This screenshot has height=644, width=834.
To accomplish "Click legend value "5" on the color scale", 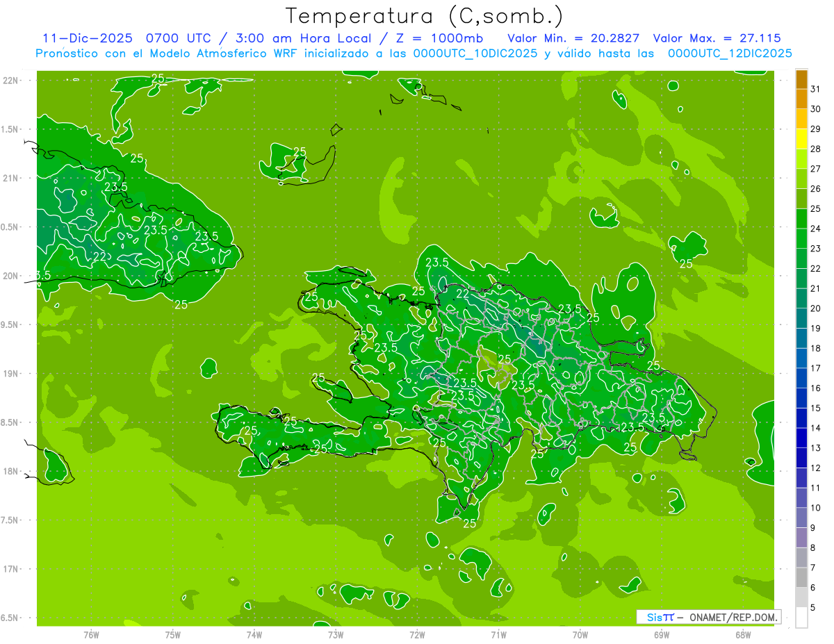I will tap(813, 608).
